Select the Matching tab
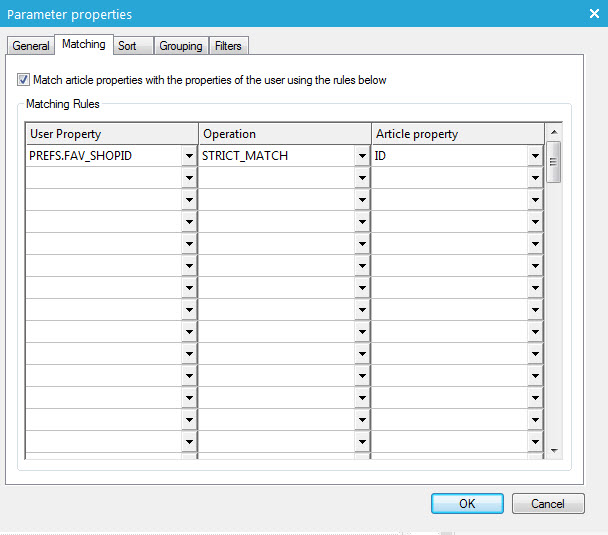The height and width of the screenshot is (535, 608). [x=83, y=45]
